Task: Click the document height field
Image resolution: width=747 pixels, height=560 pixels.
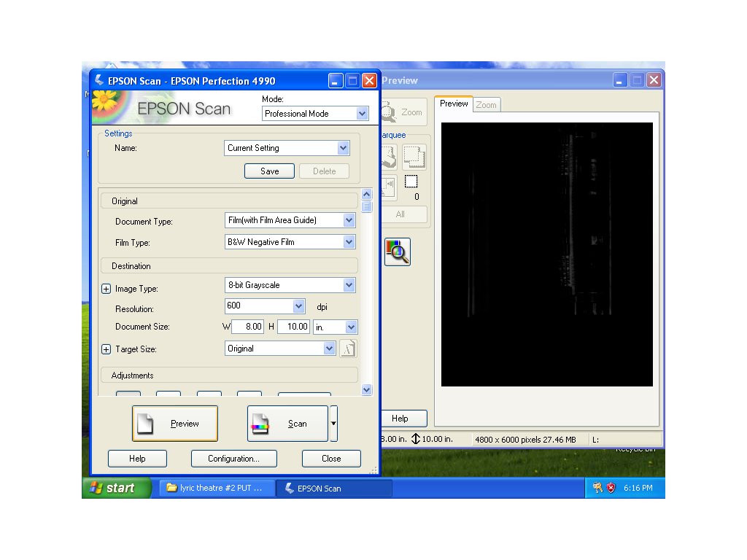Action: click(294, 327)
